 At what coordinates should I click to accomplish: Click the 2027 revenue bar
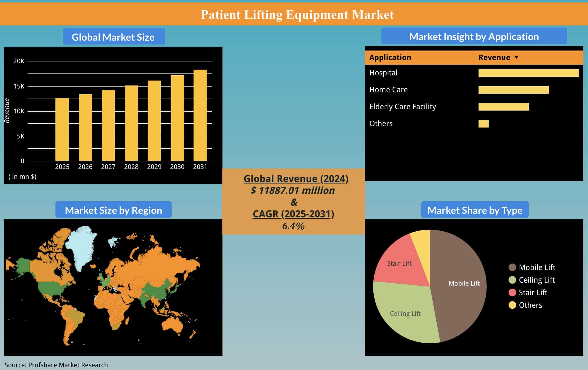(108, 125)
